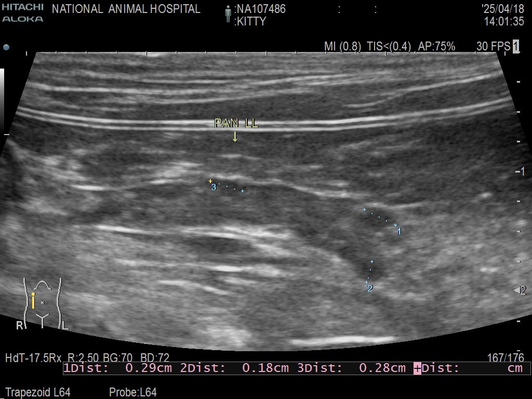Click the patient silhouette icon beside the ID
Viewport: 532px width, 399px height.
click(x=228, y=14)
